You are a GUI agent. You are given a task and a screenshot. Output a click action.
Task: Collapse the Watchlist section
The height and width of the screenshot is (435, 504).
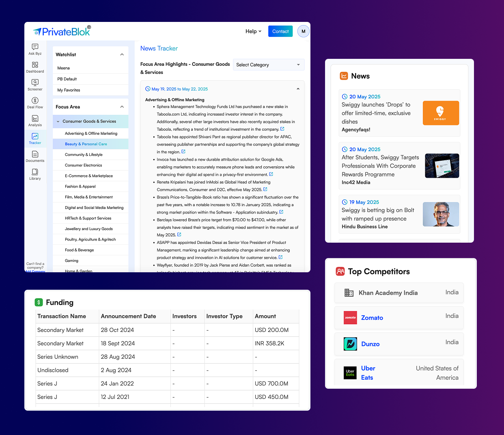coord(122,54)
